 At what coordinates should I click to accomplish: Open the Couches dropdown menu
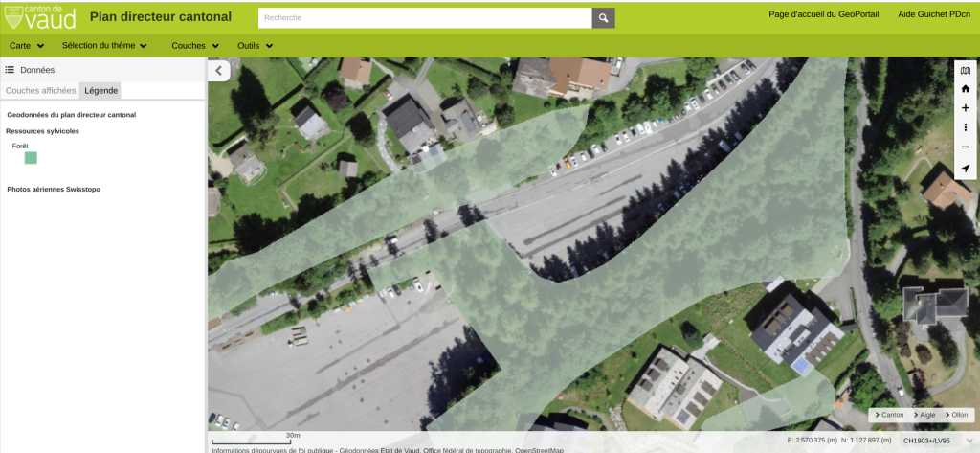point(195,46)
